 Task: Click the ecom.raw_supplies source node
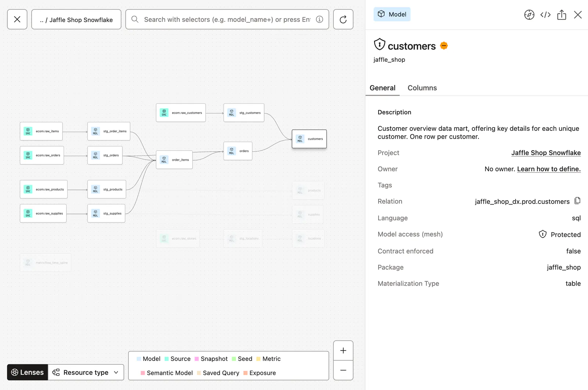[x=43, y=214]
